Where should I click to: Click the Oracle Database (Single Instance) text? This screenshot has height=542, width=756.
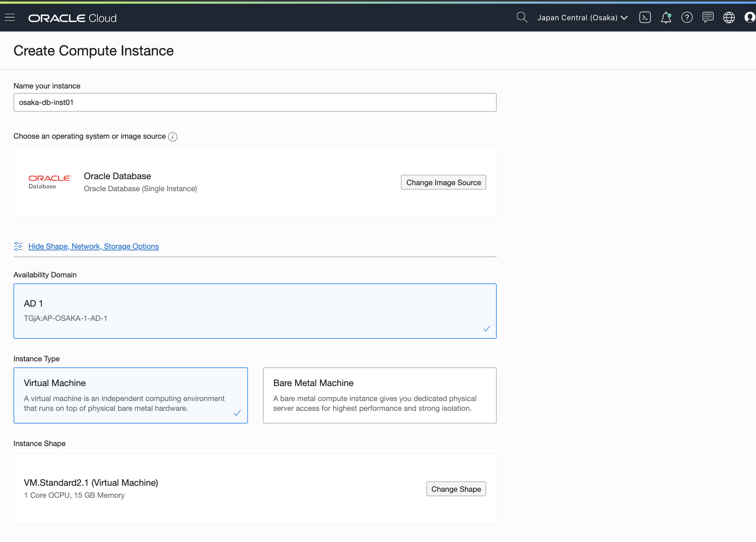pyautogui.click(x=140, y=189)
